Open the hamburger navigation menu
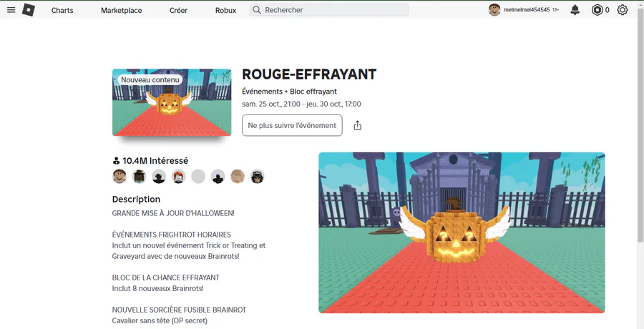644x329 pixels. (x=11, y=10)
